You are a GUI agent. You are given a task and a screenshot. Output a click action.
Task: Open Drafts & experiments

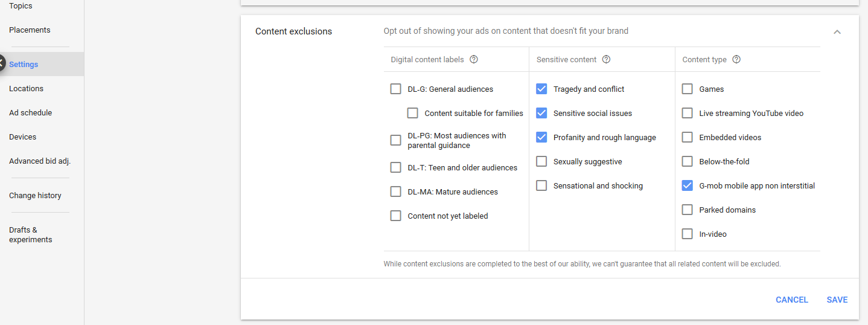tap(30, 234)
